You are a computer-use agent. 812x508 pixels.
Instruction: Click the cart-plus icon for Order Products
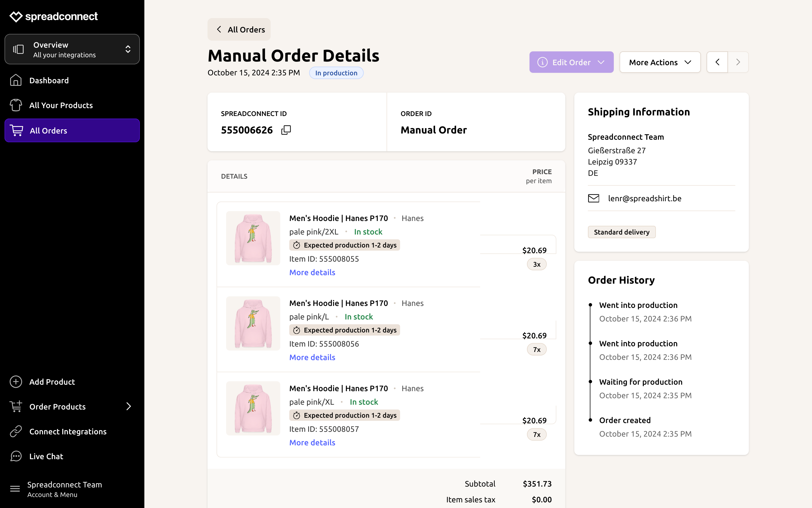16,406
